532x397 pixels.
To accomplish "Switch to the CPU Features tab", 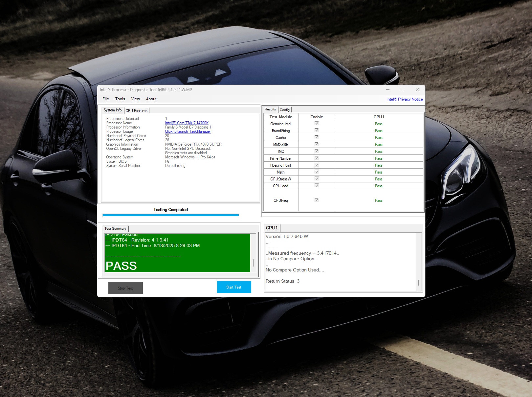I will (136, 111).
